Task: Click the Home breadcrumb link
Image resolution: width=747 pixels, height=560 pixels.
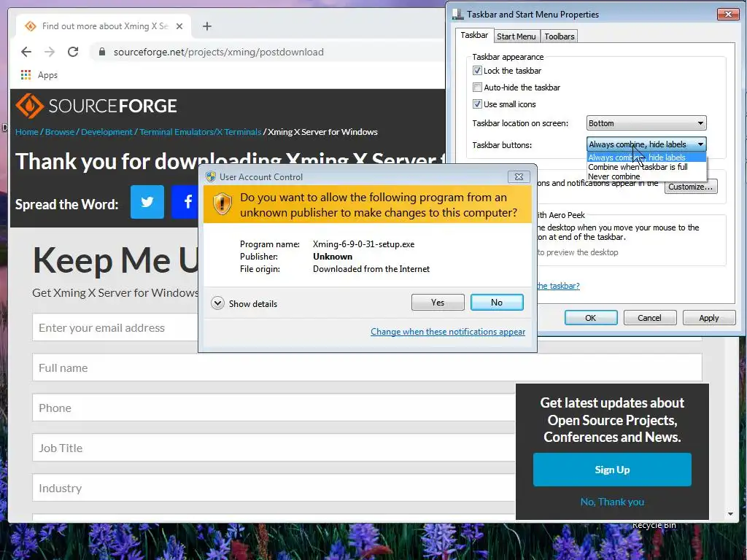Action: pyautogui.click(x=27, y=132)
